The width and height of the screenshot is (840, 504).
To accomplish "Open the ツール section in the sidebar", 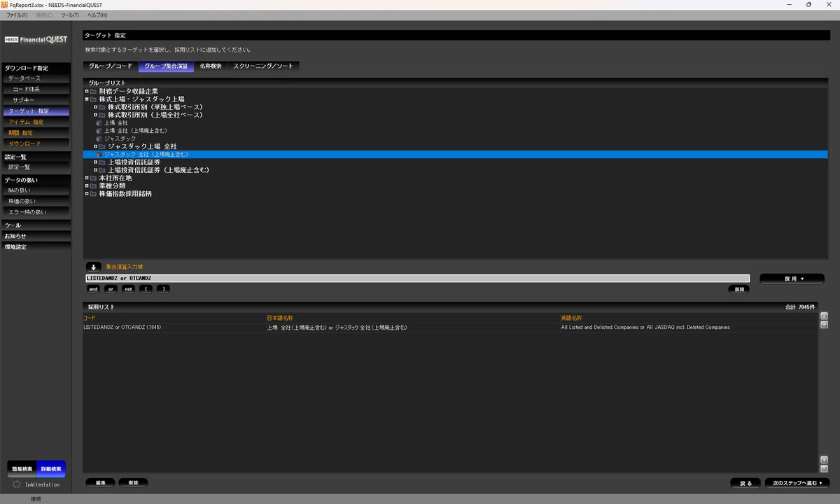I will (x=35, y=225).
